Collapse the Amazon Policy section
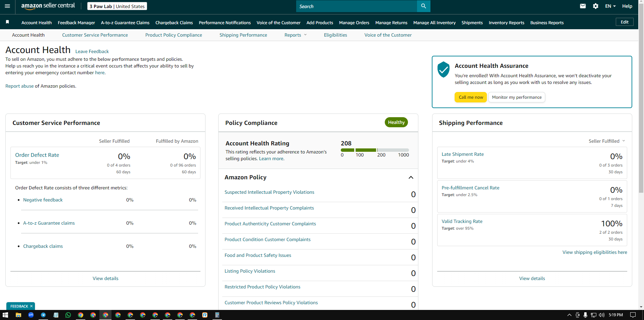The width and height of the screenshot is (644, 320). tap(411, 177)
